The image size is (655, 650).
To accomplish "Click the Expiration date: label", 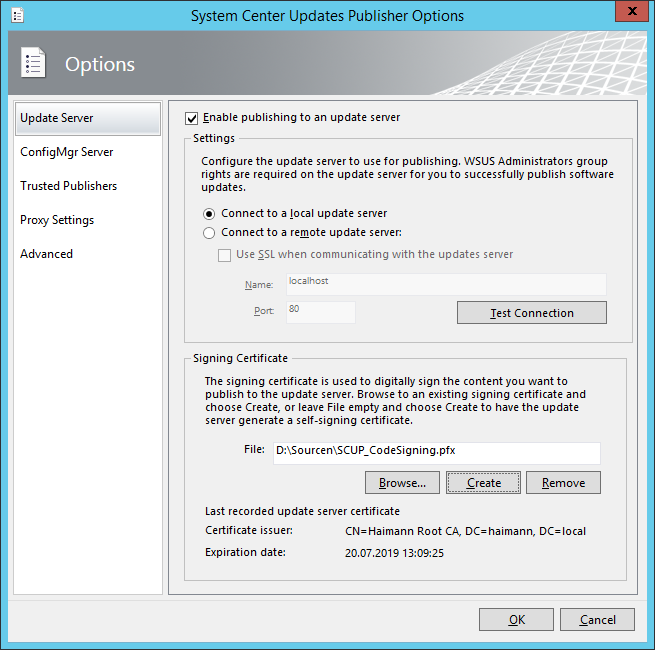I will 246,552.
